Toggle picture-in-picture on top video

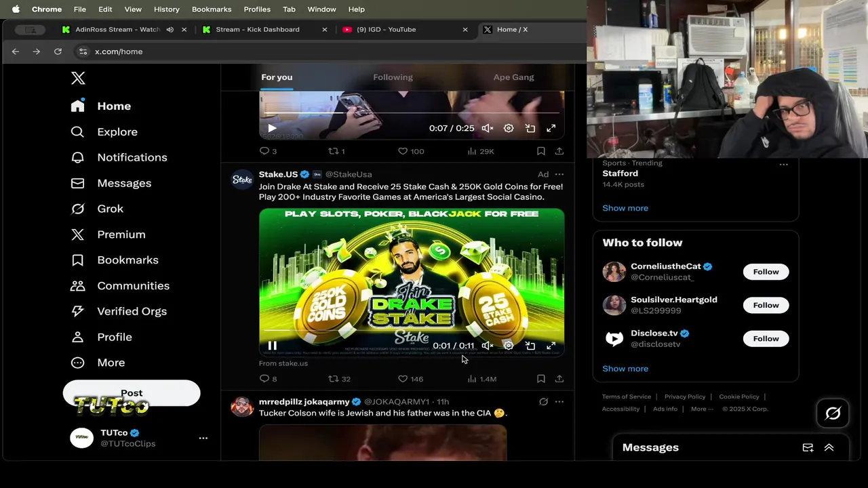click(x=530, y=128)
